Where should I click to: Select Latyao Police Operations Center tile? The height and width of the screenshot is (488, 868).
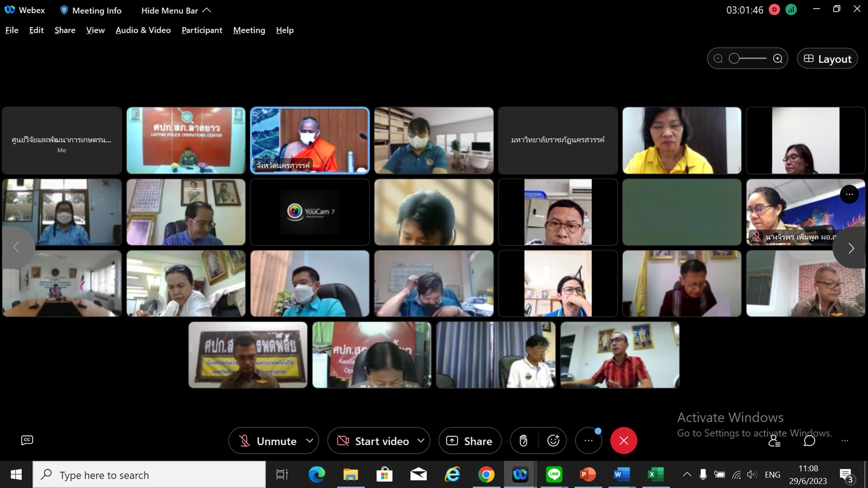tap(186, 141)
